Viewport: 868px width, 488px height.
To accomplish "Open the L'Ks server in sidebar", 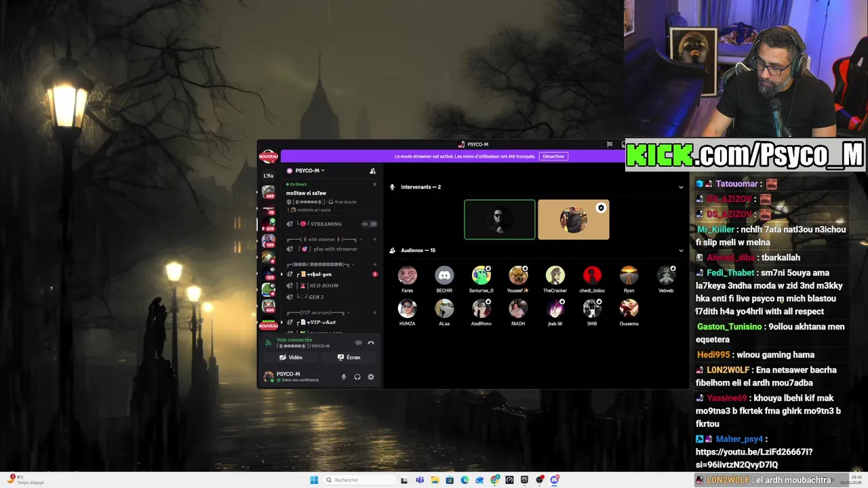I will click(269, 176).
